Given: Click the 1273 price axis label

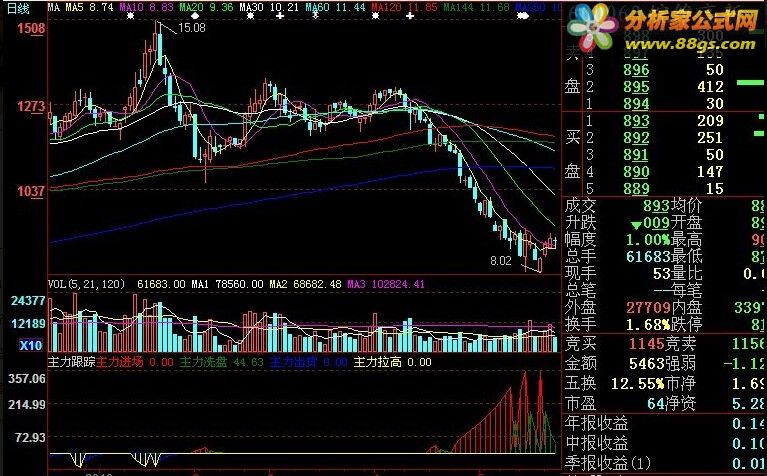Looking at the screenshot, I should [x=31, y=106].
